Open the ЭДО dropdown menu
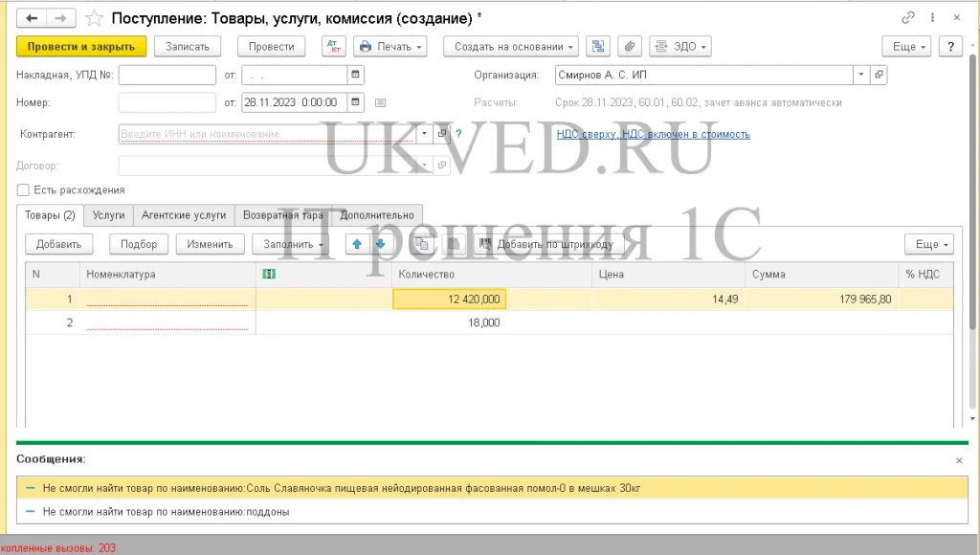The image size is (980, 555). tap(680, 46)
